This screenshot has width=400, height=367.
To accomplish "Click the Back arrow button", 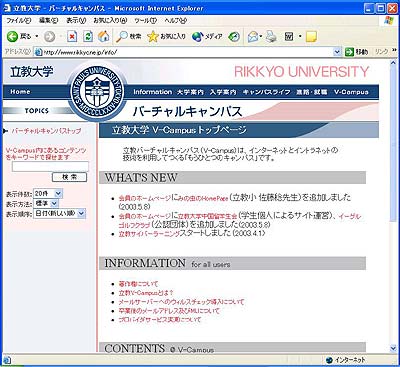I will 13,36.
